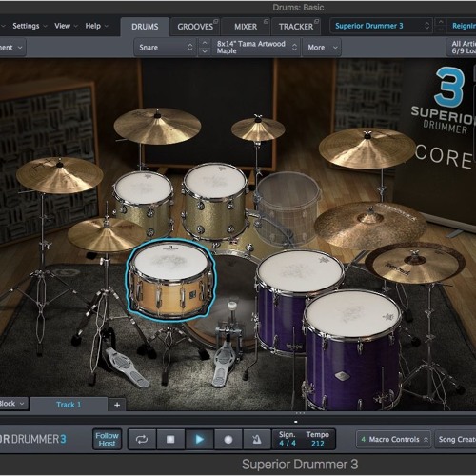Switch to the MIXER tab
The image size is (476, 476).
pyautogui.click(x=246, y=27)
